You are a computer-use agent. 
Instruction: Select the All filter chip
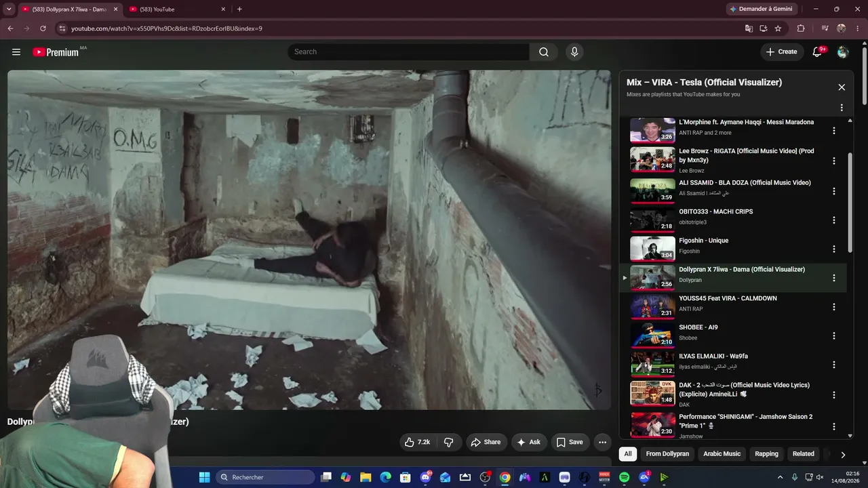pyautogui.click(x=628, y=454)
